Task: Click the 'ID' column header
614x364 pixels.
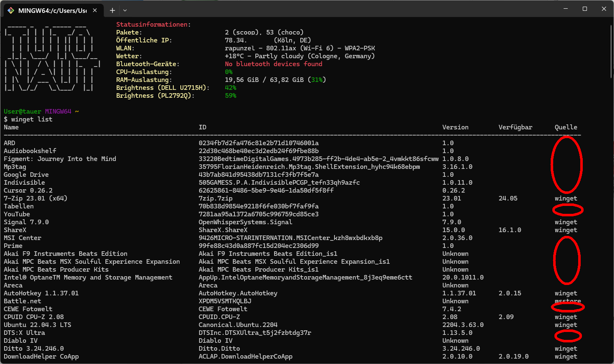Action: 202,127
